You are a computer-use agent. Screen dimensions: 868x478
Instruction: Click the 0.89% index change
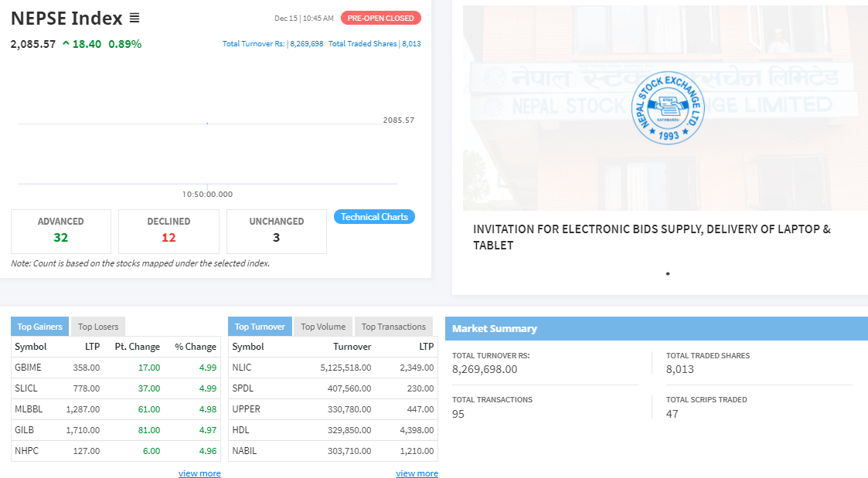[x=125, y=44]
